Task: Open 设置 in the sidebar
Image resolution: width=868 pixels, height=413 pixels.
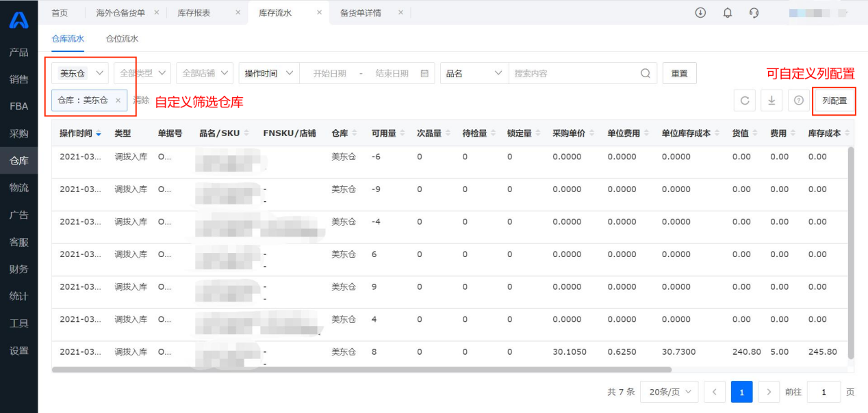Action: (x=18, y=351)
